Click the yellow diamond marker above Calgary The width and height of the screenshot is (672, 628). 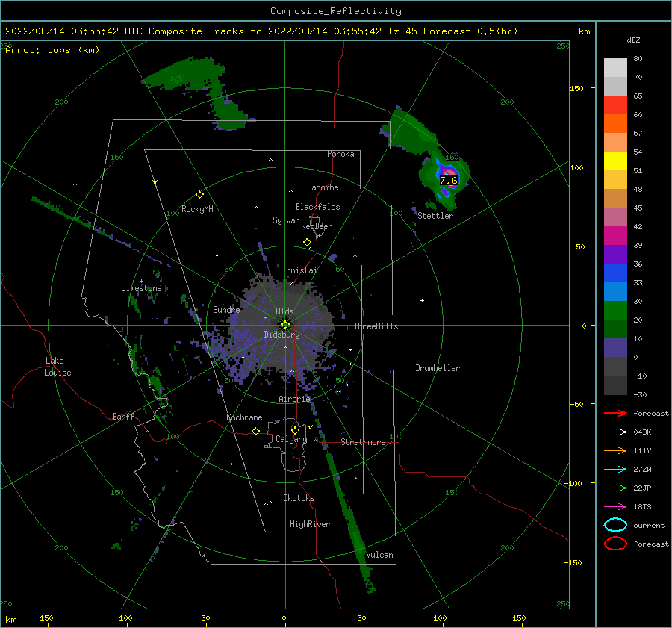pos(295,430)
